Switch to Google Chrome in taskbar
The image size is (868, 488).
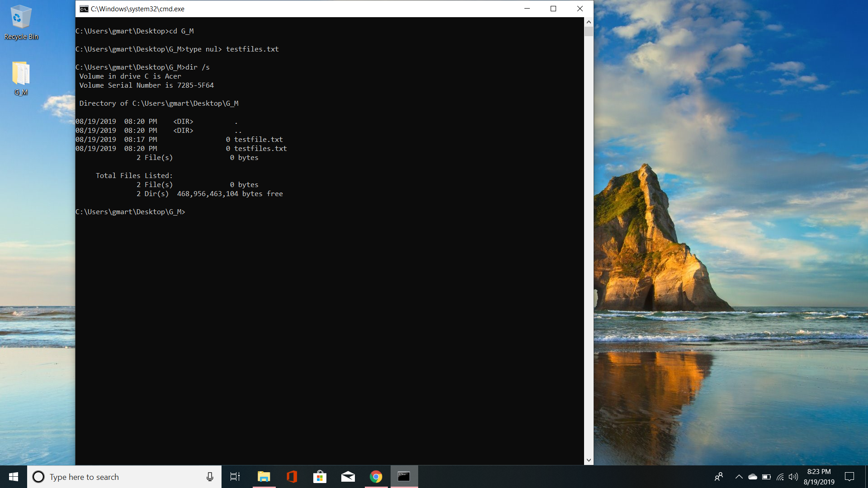(376, 477)
